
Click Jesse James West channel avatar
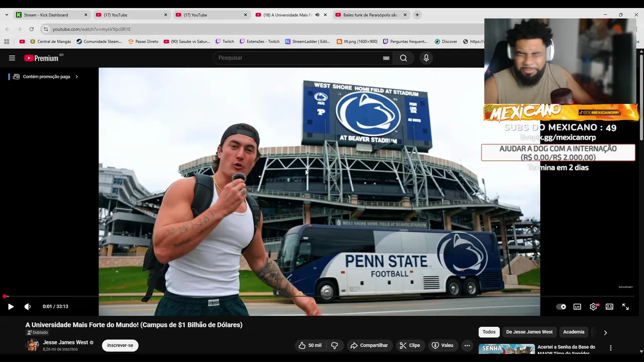pos(32,345)
